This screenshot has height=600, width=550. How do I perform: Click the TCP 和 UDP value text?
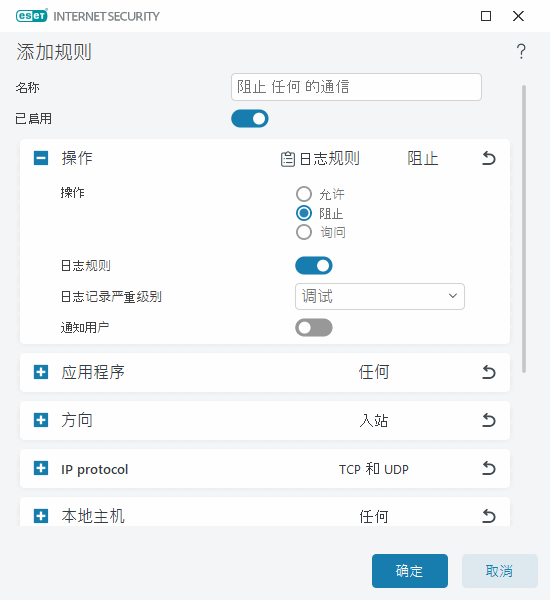374,469
